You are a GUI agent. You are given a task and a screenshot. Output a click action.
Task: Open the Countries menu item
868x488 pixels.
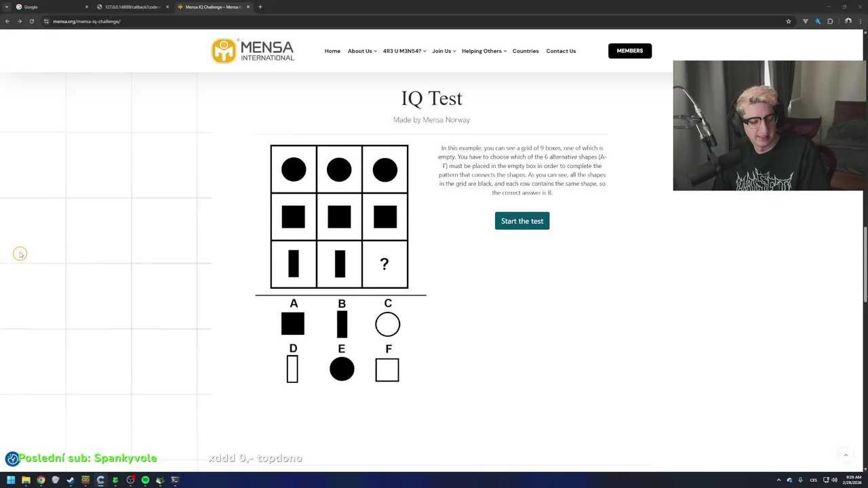pos(526,51)
